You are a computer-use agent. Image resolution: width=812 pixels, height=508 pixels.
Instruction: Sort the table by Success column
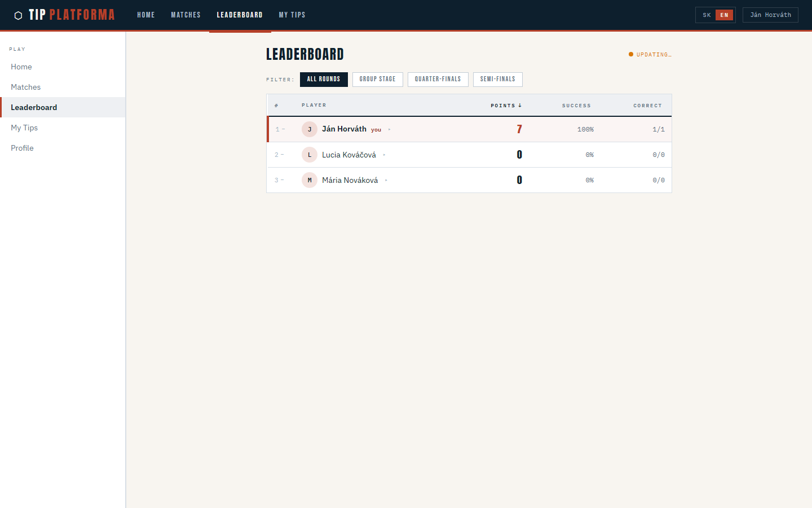pyautogui.click(x=576, y=106)
